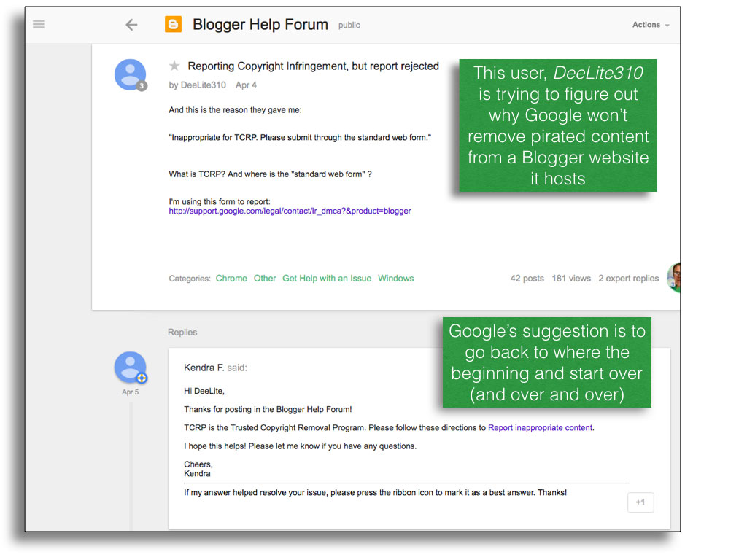747x560 pixels.
Task: Click the 'Replies' section heading
Action: pyautogui.click(x=182, y=332)
